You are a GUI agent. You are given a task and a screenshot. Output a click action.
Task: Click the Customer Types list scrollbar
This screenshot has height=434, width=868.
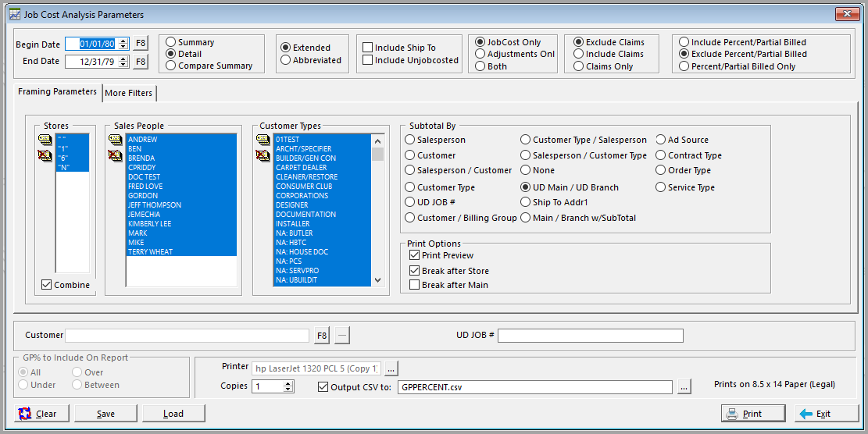coord(377,210)
